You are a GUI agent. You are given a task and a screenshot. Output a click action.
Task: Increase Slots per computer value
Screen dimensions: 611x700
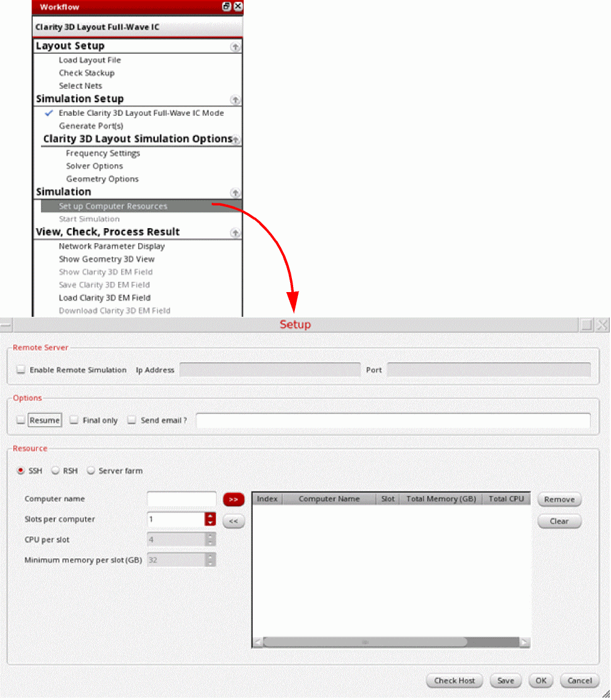click(211, 515)
